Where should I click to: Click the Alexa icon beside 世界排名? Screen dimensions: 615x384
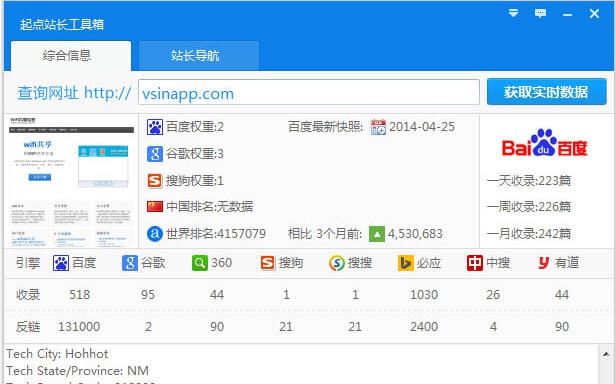click(155, 233)
